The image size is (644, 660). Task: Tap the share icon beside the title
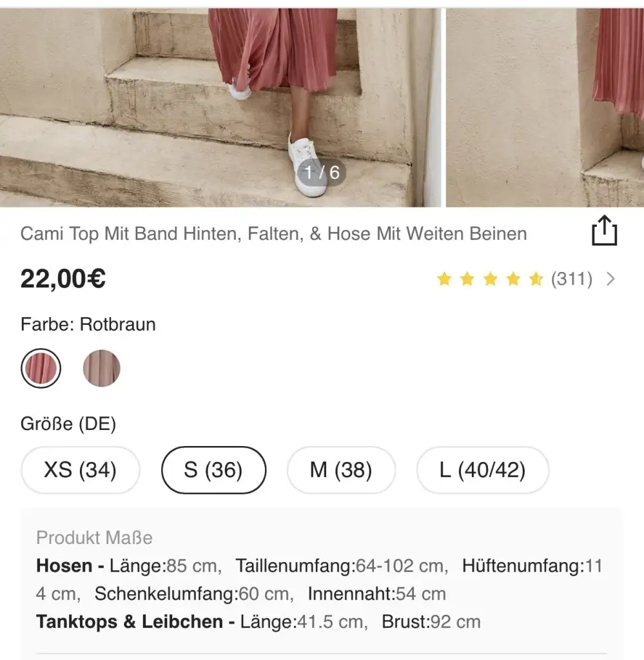click(604, 231)
